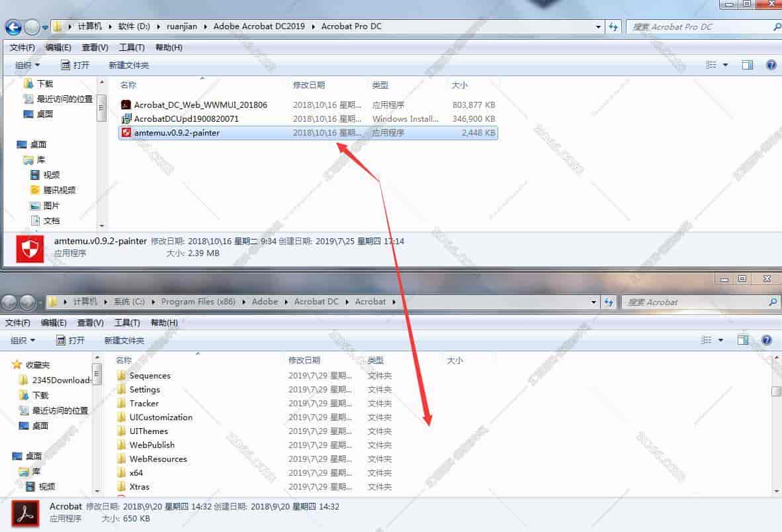Open the help icon in the top window toolbar
The width and height of the screenshot is (782, 532).
[771, 65]
